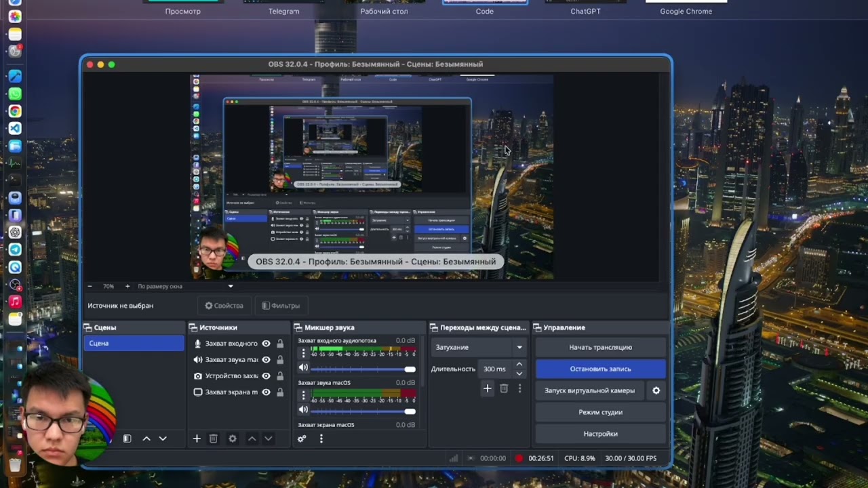Screen dimensions: 868x488
Task: Zoom in preview with the plus icon
Action: 127,286
